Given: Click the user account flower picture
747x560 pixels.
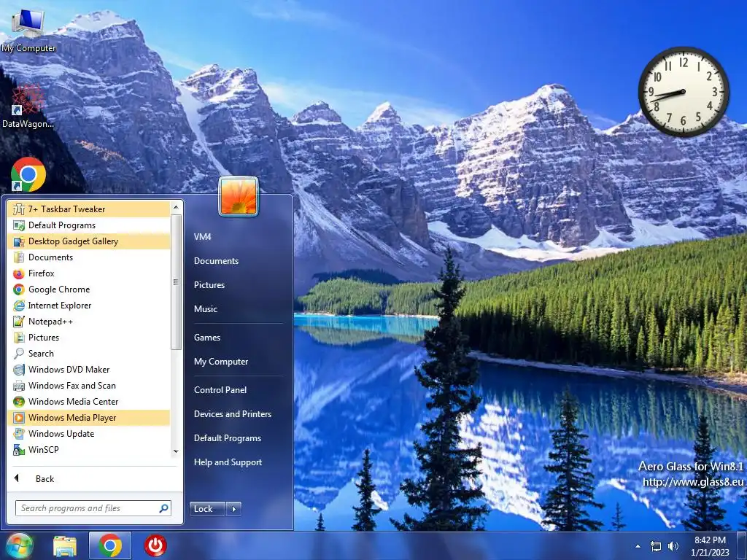Looking at the screenshot, I should tap(239, 196).
